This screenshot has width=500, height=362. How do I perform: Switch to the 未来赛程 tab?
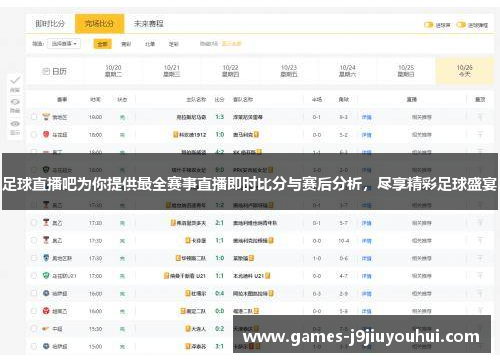(x=149, y=24)
